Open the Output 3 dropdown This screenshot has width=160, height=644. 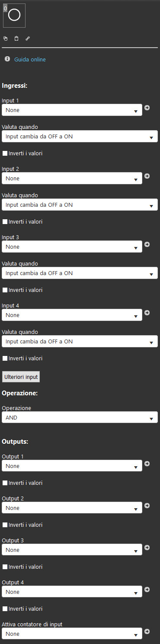pyautogui.click(x=72, y=550)
